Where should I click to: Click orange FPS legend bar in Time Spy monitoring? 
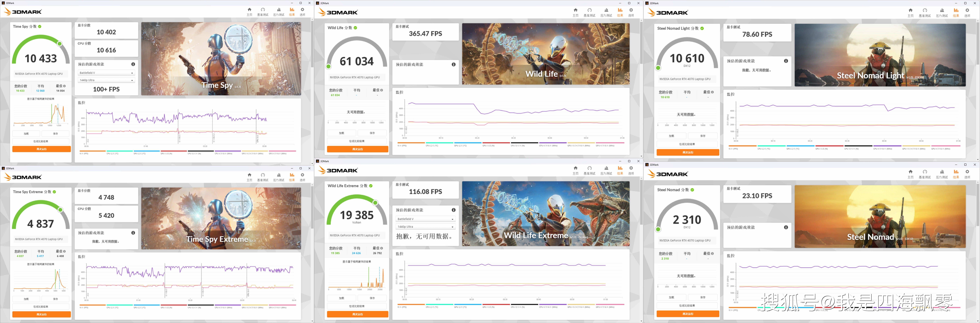92,151
